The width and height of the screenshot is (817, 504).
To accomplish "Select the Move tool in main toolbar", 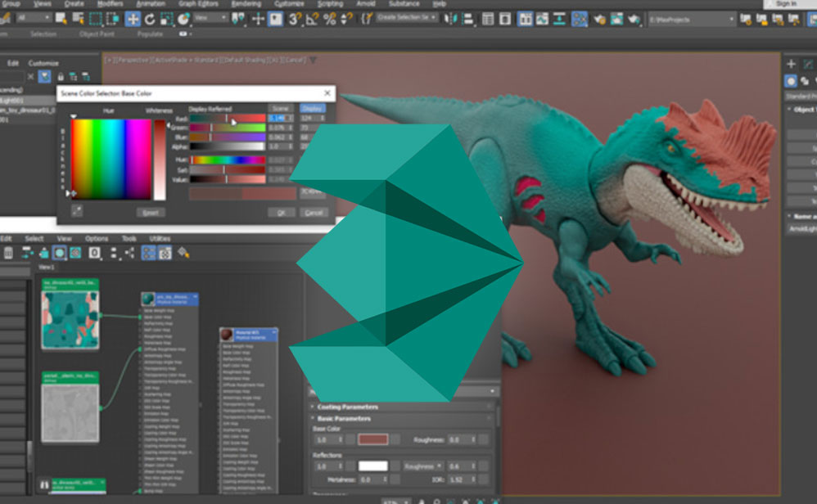I will click(x=133, y=18).
